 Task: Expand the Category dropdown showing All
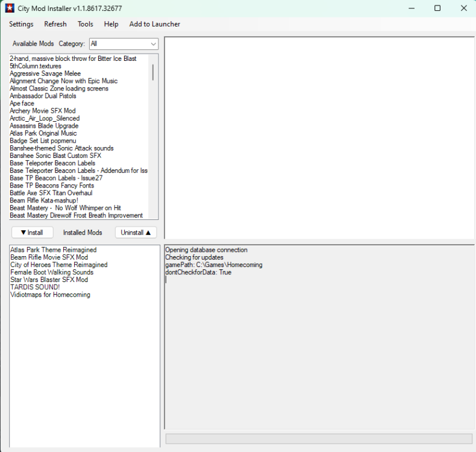pyautogui.click(x=124, y=44)
